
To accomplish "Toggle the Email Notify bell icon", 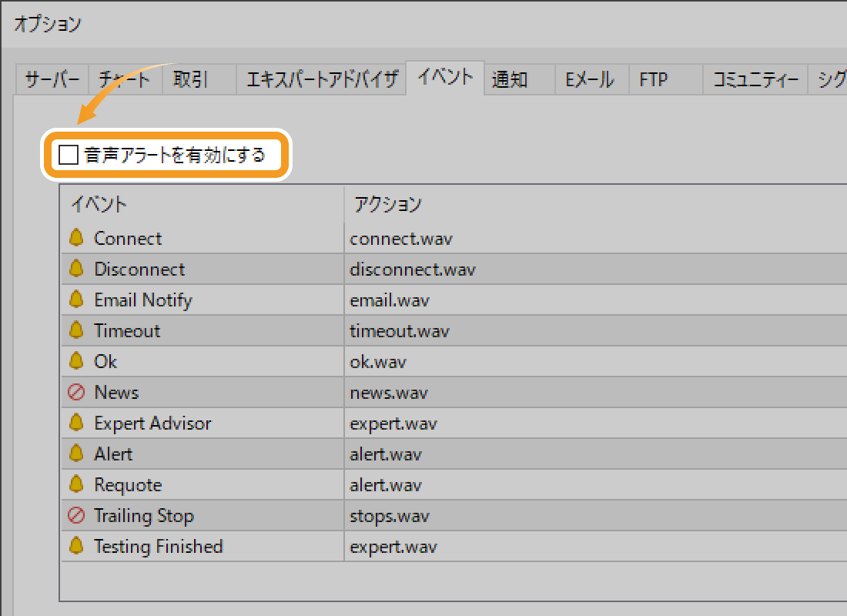I will point(75,300).
